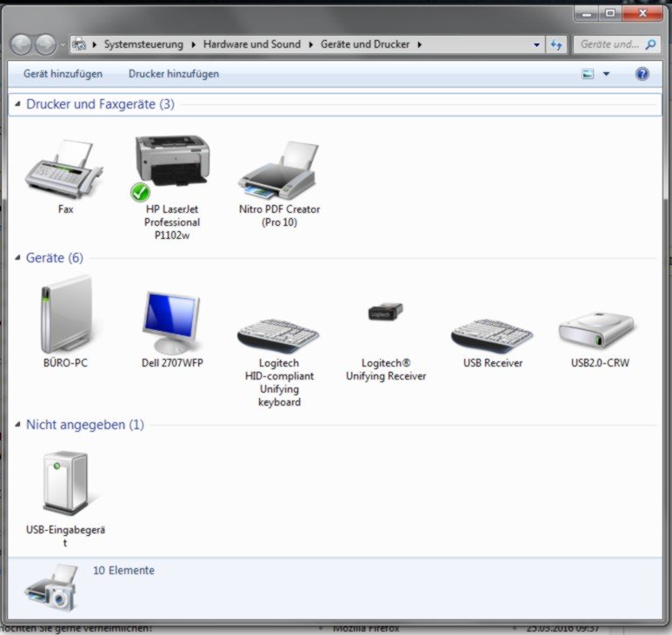Select the BÜRO-PC computer icon
Image resolution: width=672 pixels, height=635 pixels.
[x=66, y=314]
